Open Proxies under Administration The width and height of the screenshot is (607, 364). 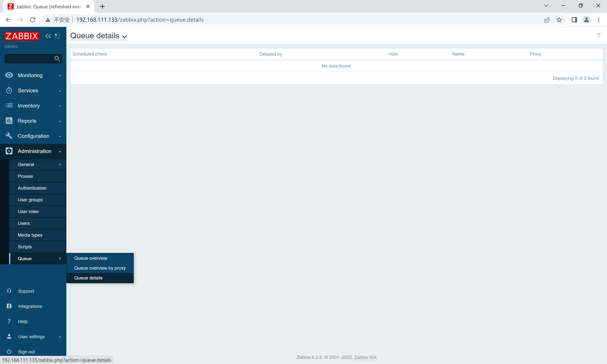point(38,176)
